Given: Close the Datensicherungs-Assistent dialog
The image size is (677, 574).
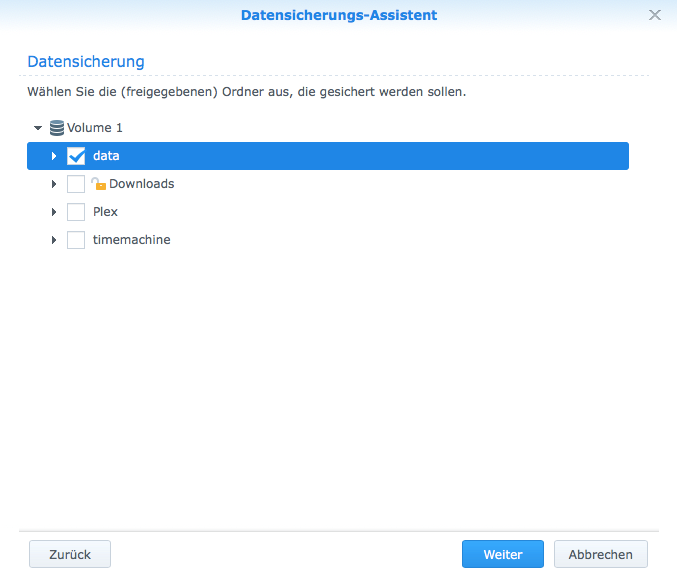Looking at the screenshot, I should pyautogui.click(x=655, y=15).
